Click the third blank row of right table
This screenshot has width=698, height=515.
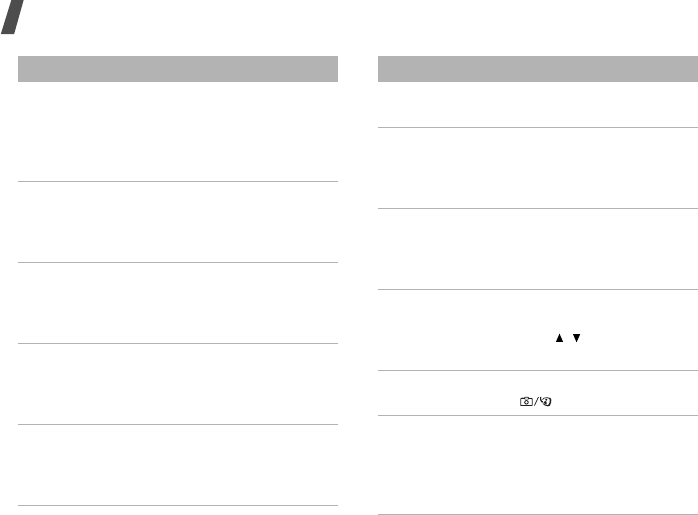(538, 249)
